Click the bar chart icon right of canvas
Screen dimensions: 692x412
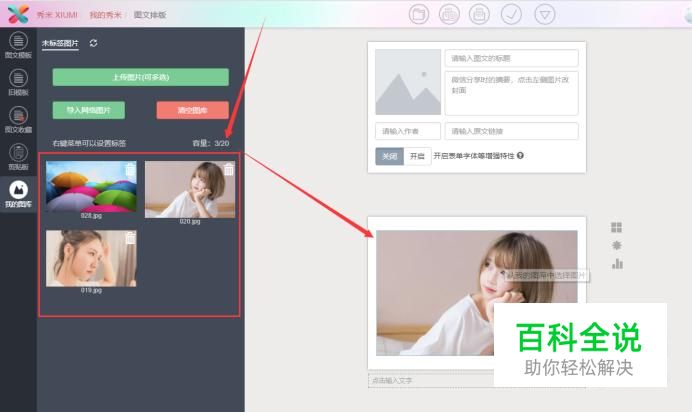tap(617, 264)
